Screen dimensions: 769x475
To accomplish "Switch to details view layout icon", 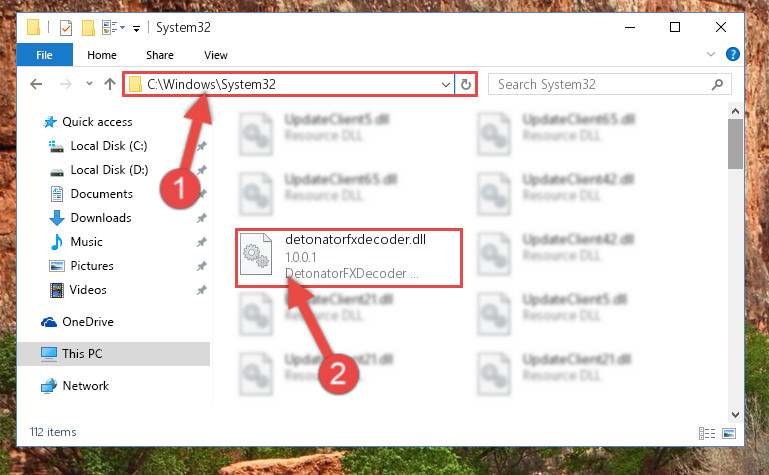I will [707, 433].
